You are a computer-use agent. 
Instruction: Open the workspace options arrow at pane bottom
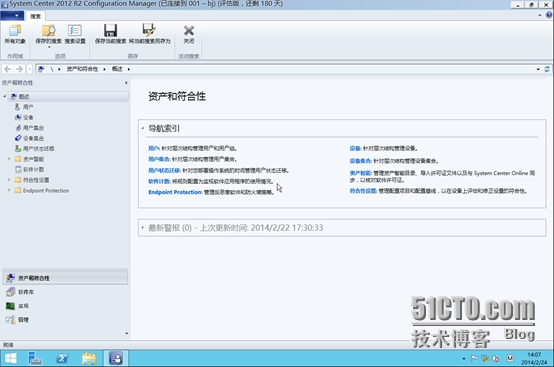(126, 333)
